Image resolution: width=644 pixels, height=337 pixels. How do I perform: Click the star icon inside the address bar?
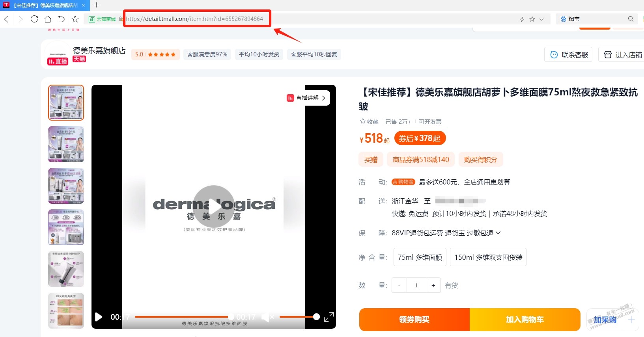click(x=532, y=19)
